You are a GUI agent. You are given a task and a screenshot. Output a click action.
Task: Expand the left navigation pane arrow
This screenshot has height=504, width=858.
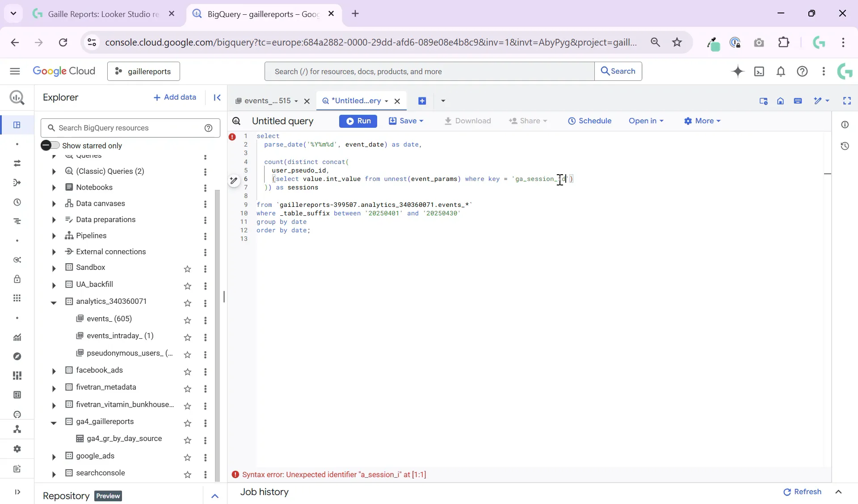[x=17, y=492]
